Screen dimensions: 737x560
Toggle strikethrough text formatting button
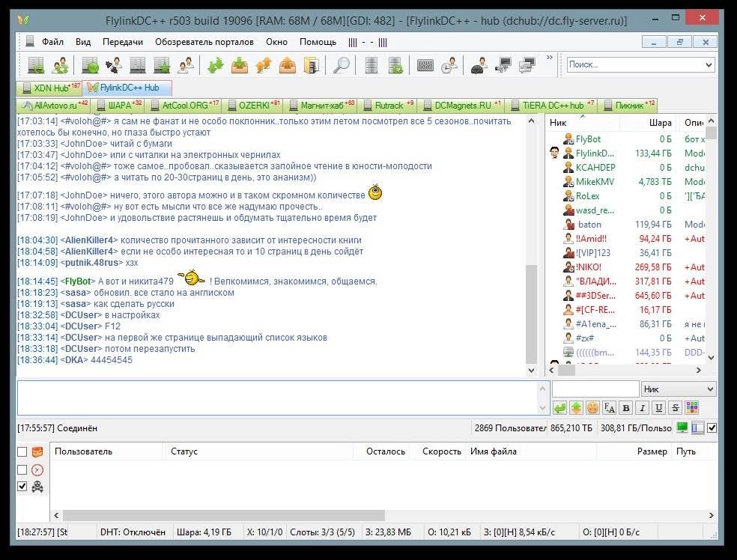(676, 408)
